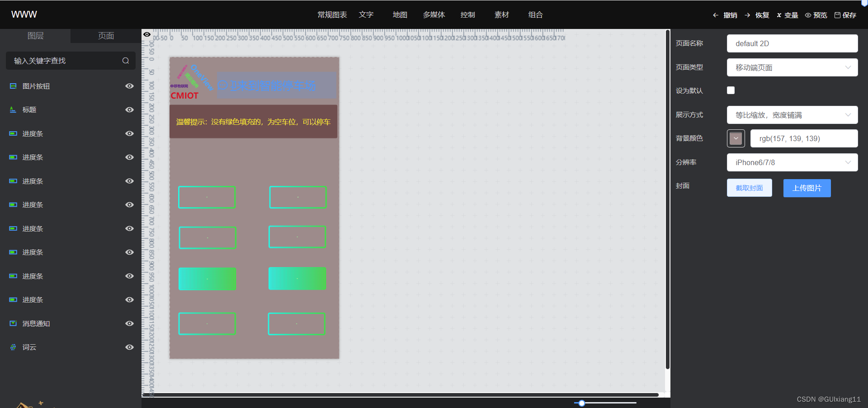Hide the 消息通知 layer
Viewport: 868px width, 408px height.
tap(129, 323)
